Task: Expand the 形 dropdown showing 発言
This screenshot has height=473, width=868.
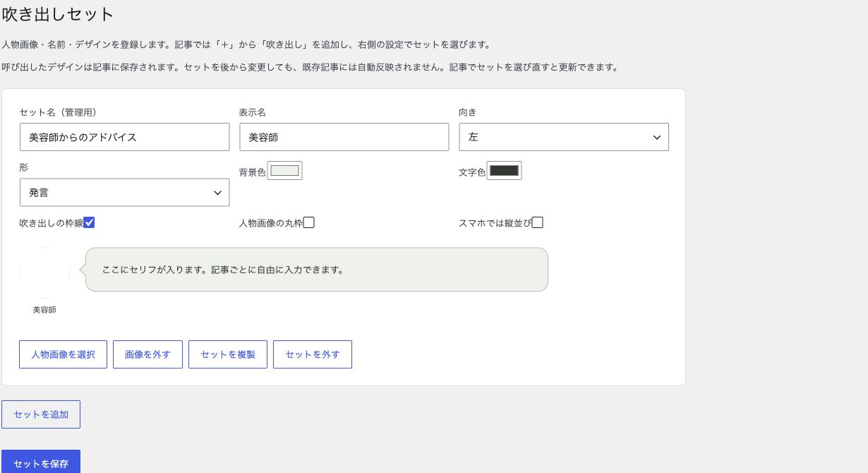Action: pos(124,192)
